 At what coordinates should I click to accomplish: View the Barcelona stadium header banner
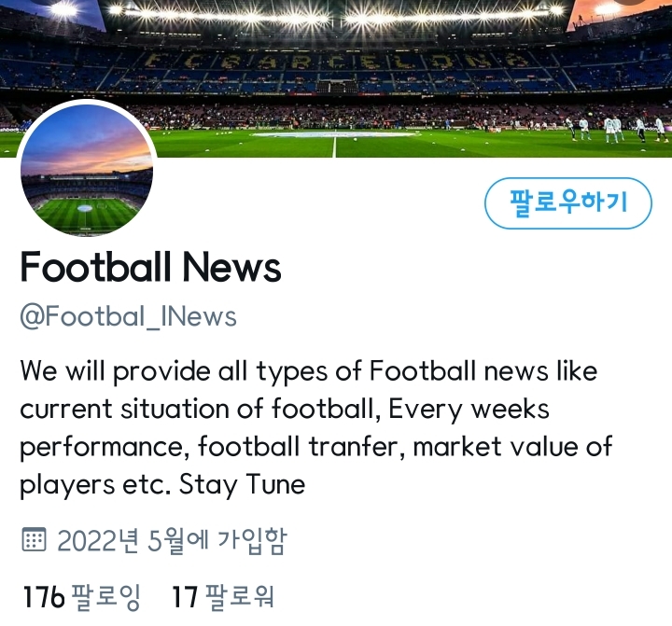pyautogui.click(x=336, y=79)
